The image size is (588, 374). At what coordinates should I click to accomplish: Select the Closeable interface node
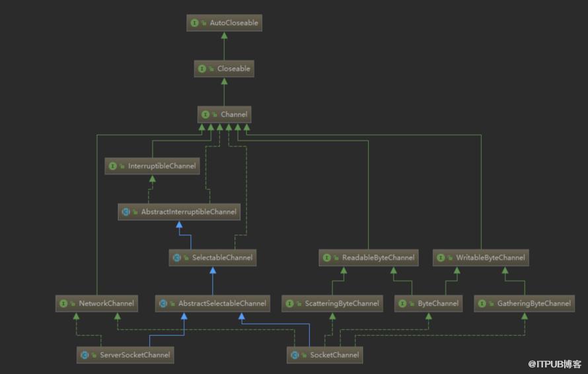click(224, 69)
